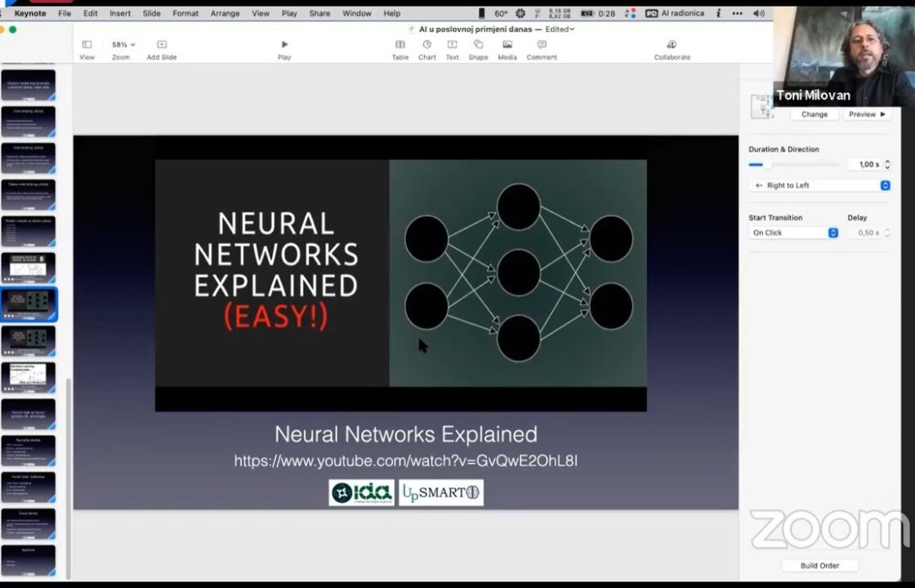
Task: Start the slideshow with the Play icon
Action: coord(284,45)
